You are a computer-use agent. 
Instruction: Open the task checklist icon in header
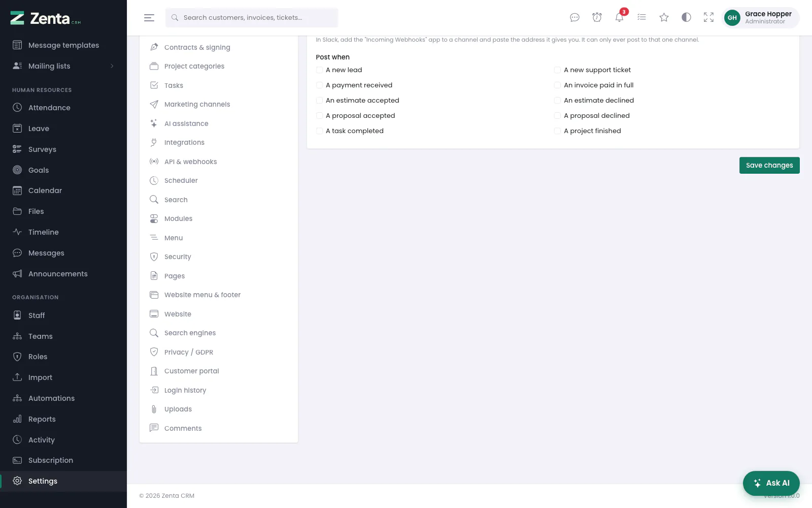(641, 18)
